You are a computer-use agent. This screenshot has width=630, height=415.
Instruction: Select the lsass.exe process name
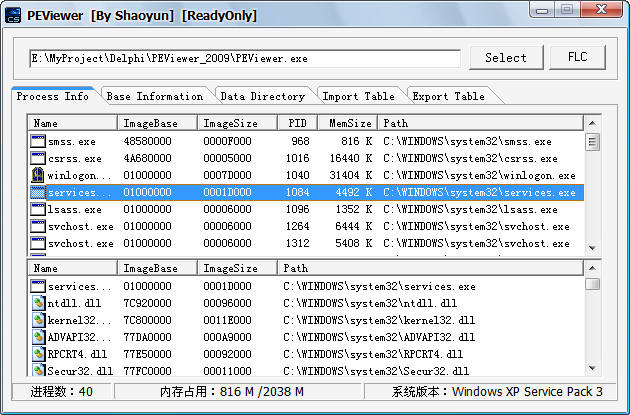tap(75, 209)
